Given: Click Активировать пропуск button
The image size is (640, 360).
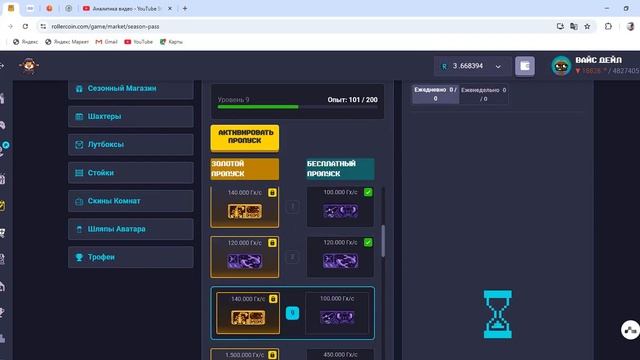Looking at the screenshot, I should tap(245, 138).
